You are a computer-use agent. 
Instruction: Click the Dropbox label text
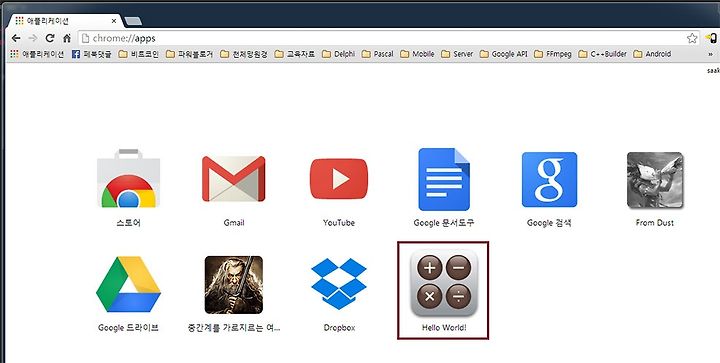[x=339, y=328]
